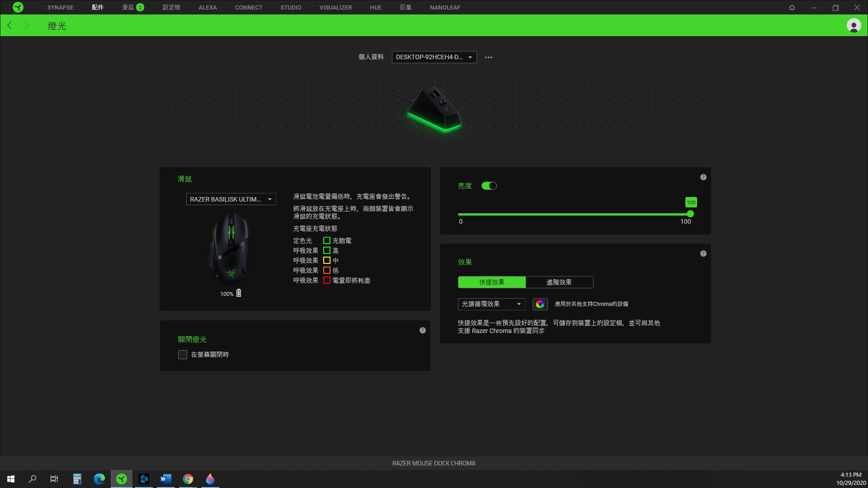The width and height of the screenshot is (868, 488).
Task: Select the 快捷效果 button
Action: 492,282
